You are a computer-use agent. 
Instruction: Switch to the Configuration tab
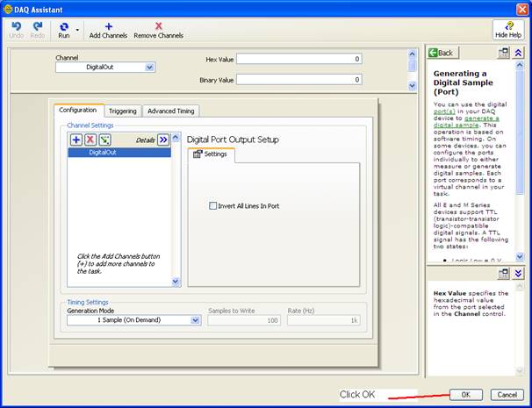pyautogui.click(x=78, y=111)
